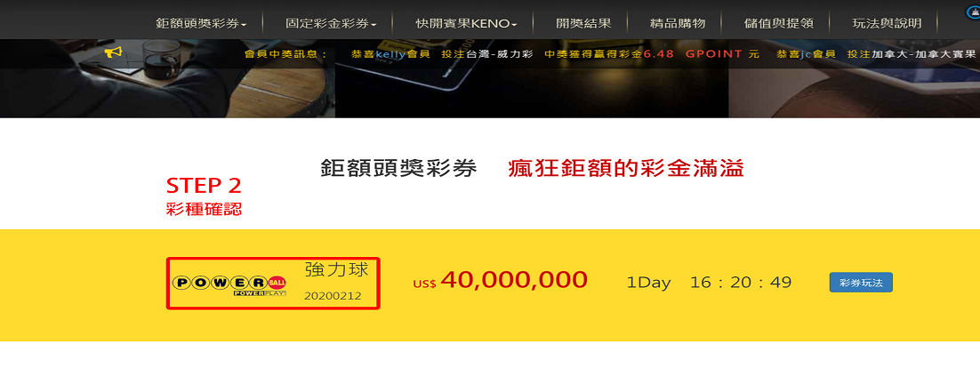Select 儲值與提領 in the top navigation
The height and width of the screenshot is (384, 980).
pyautogui.click(x=778, y=24)
